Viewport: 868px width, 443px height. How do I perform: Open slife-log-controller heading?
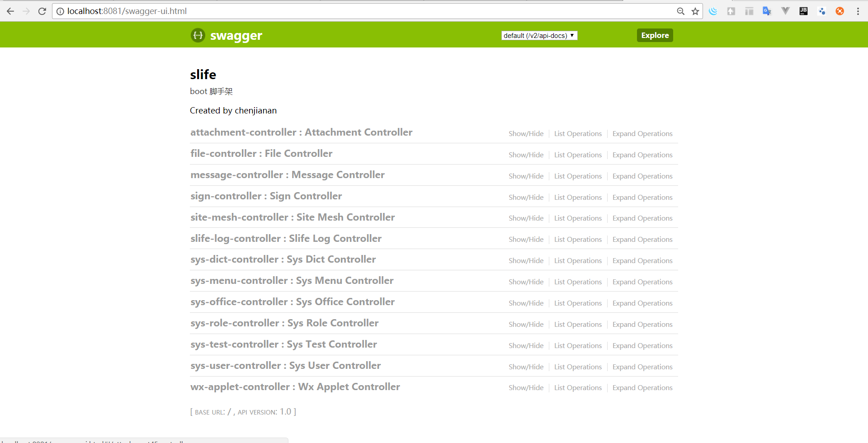pyautogui.click(x=286, y=239)
